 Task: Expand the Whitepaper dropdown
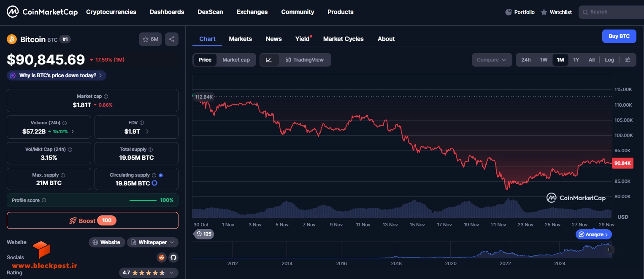tap(153, 242)
